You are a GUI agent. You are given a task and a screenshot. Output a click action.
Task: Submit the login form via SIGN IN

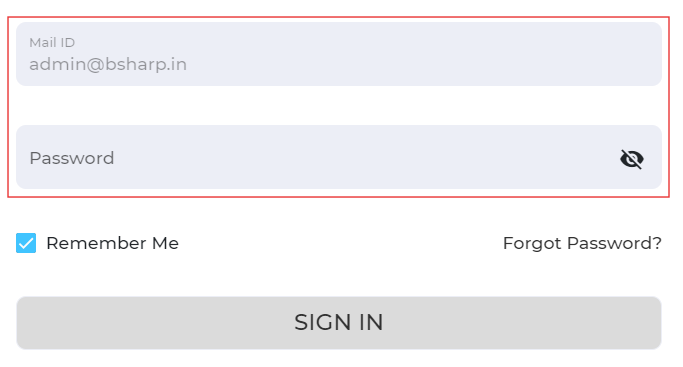(339, 323)
